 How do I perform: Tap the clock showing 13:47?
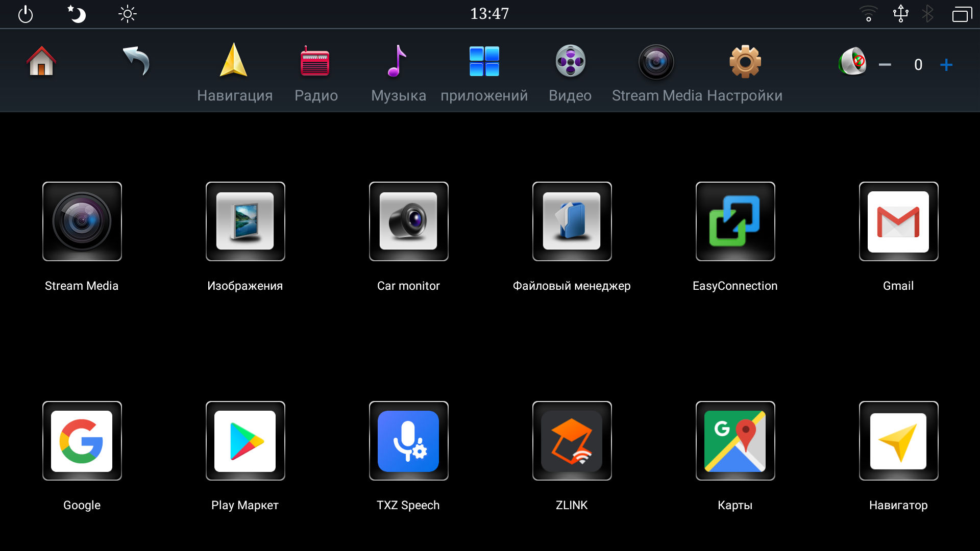(489, 14)
